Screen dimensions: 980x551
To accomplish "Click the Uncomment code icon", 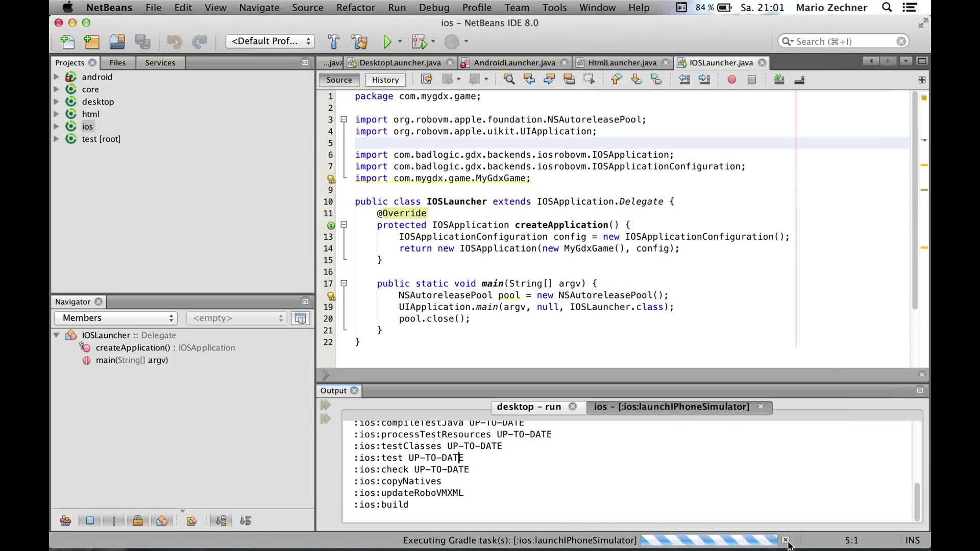I will [799, 80].
